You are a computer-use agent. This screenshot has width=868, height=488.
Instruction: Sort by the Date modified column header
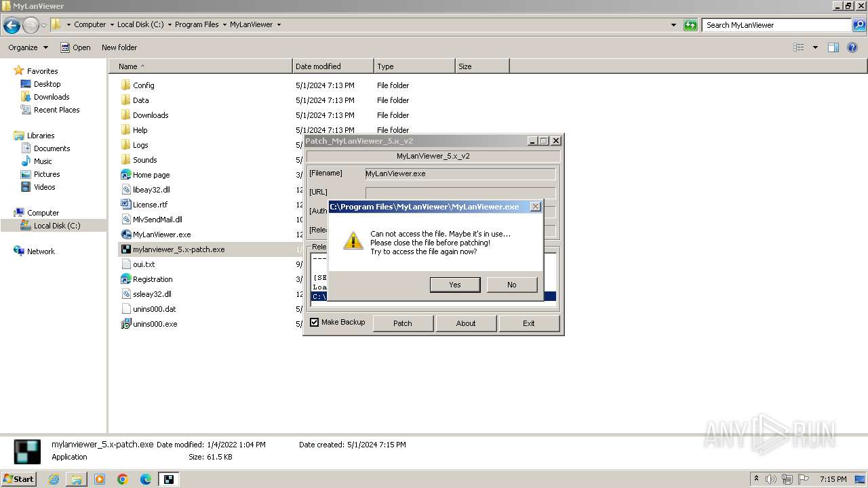(x=333, y=66)
